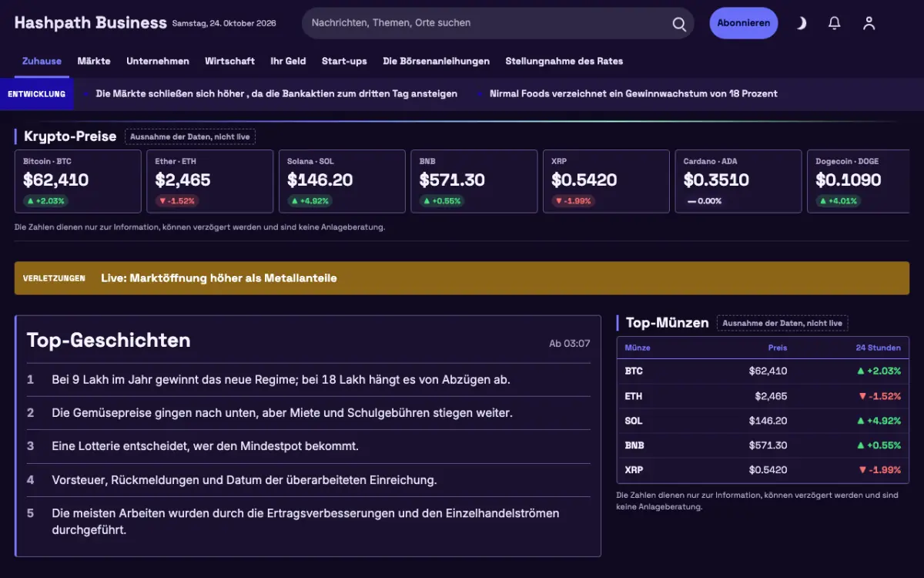Select the BNB row in Top-Münzen
Screen dimensions: 924x578
click(x=762, y=445)
